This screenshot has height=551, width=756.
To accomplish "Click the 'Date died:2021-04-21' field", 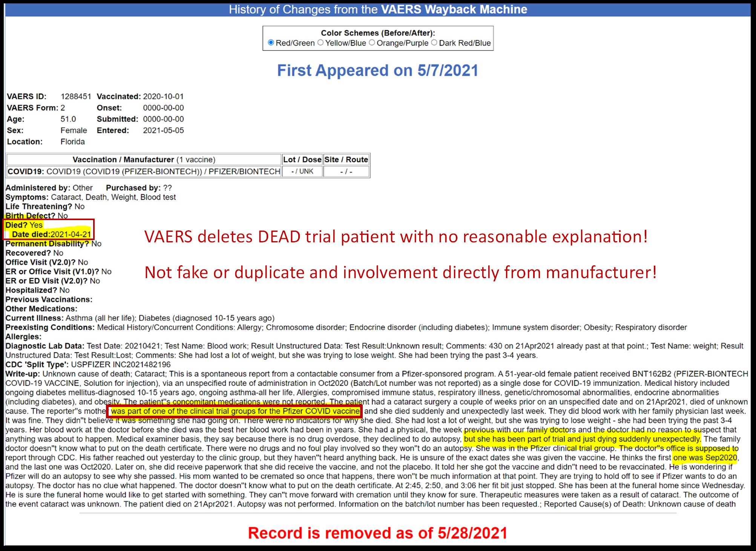I will pos(52,234).
